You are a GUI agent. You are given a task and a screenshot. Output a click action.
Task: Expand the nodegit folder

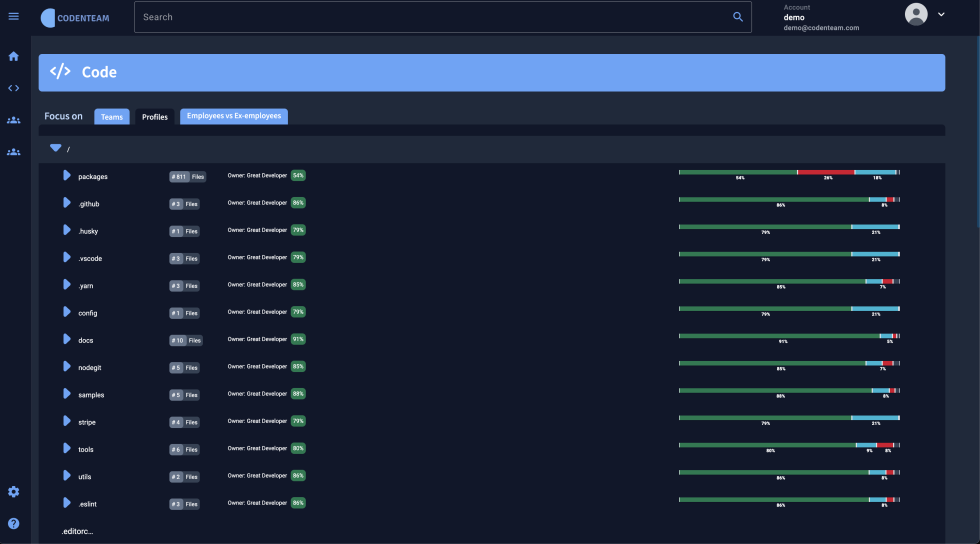pos(67,367)
